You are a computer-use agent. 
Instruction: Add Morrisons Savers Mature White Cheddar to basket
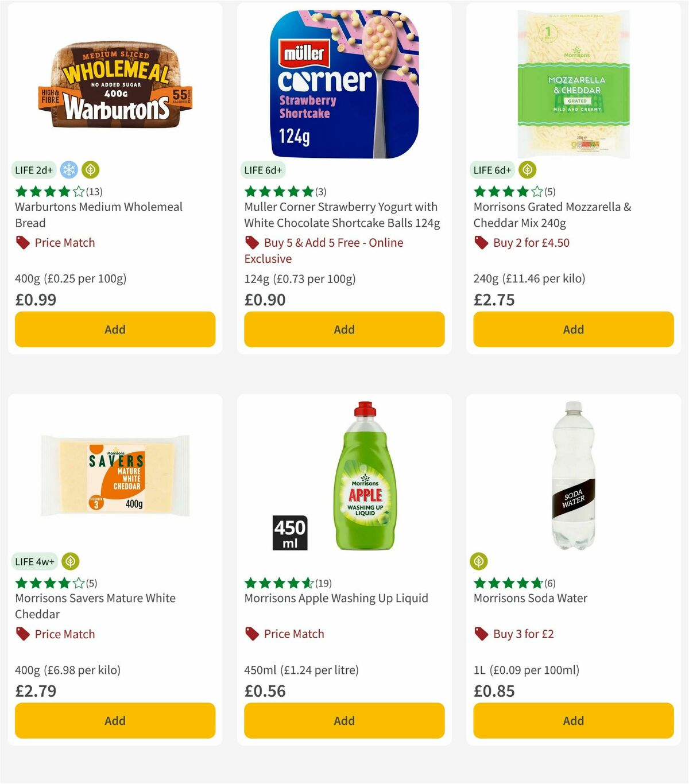tap(114, 721)
